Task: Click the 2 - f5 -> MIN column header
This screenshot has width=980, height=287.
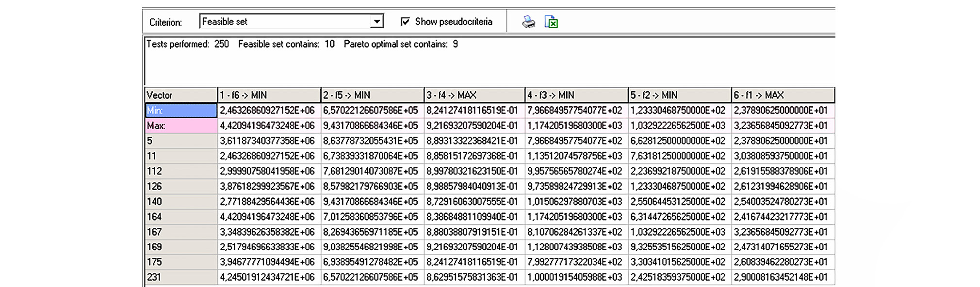Action: (x=372, y=95)
